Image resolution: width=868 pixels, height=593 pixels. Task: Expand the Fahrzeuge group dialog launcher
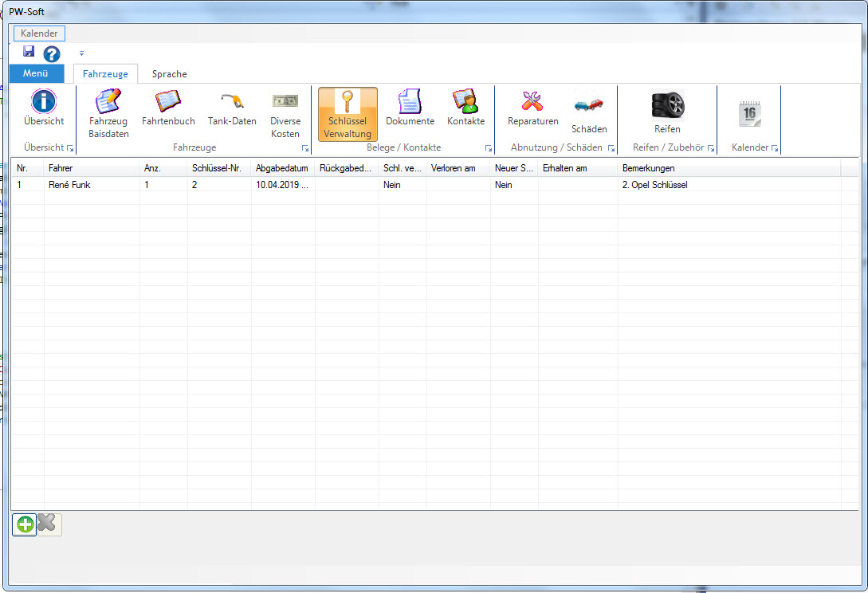(305, 149)
